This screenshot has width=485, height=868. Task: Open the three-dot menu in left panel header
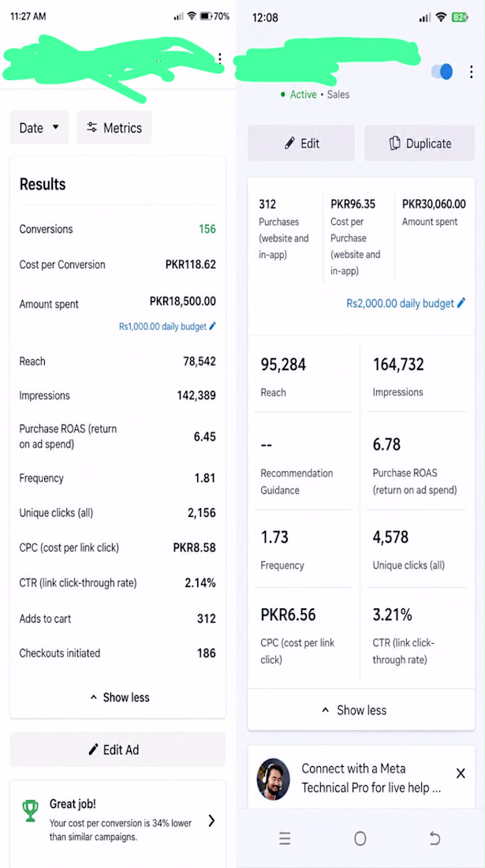tap(220, 58)
